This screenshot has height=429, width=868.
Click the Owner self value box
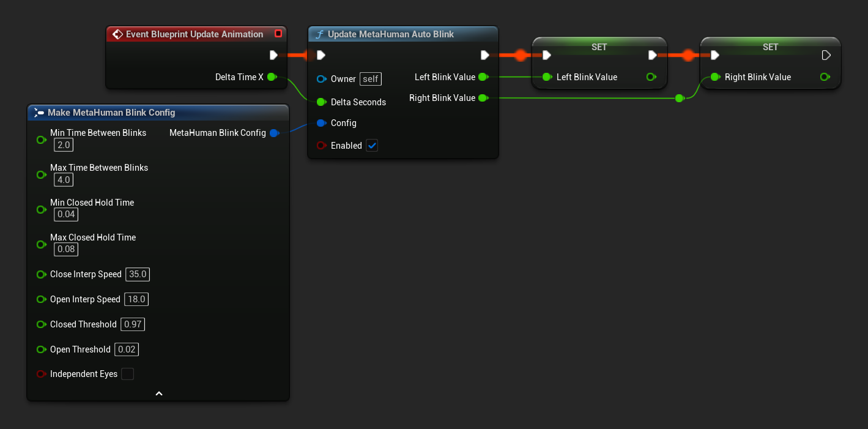click(371, 79)
